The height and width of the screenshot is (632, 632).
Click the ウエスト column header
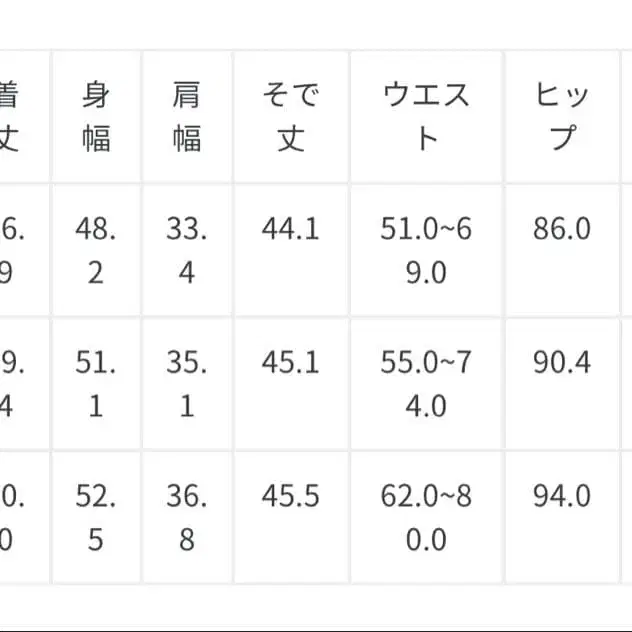click(426, 116)
